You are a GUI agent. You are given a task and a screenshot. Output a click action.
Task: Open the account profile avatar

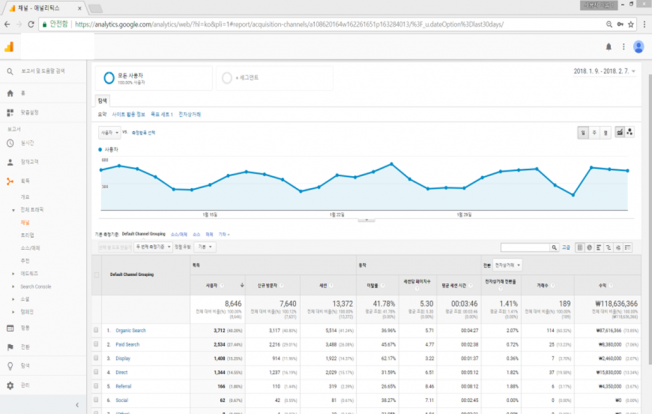[638, 47]
